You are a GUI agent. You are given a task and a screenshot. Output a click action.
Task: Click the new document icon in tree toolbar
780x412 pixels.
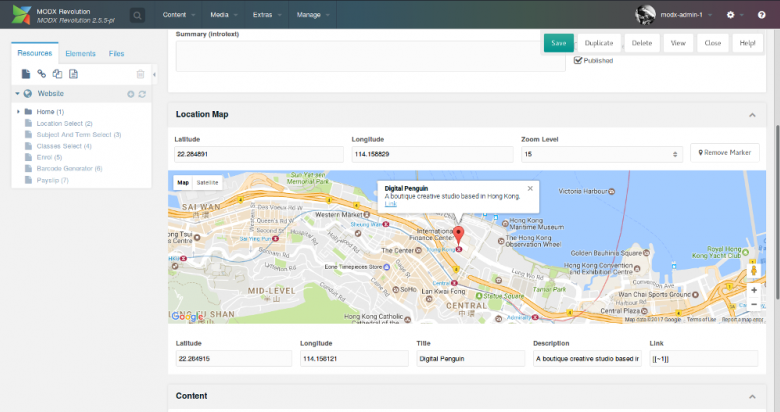coord(26,74)
